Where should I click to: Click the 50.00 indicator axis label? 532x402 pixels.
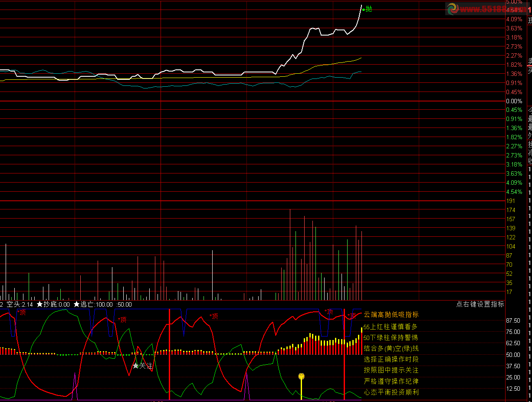(513, 354)
